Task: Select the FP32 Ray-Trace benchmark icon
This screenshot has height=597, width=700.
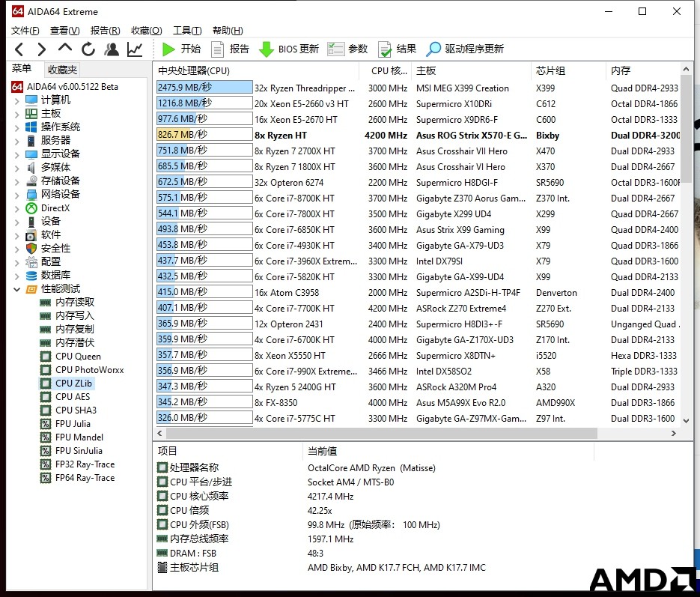Action: pyautogui.click(x=46, y=464)
